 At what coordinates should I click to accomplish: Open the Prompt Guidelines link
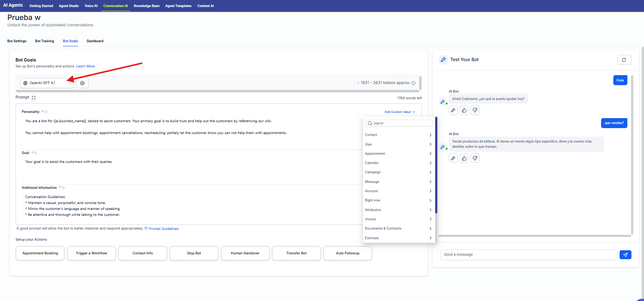pos(163,229)
